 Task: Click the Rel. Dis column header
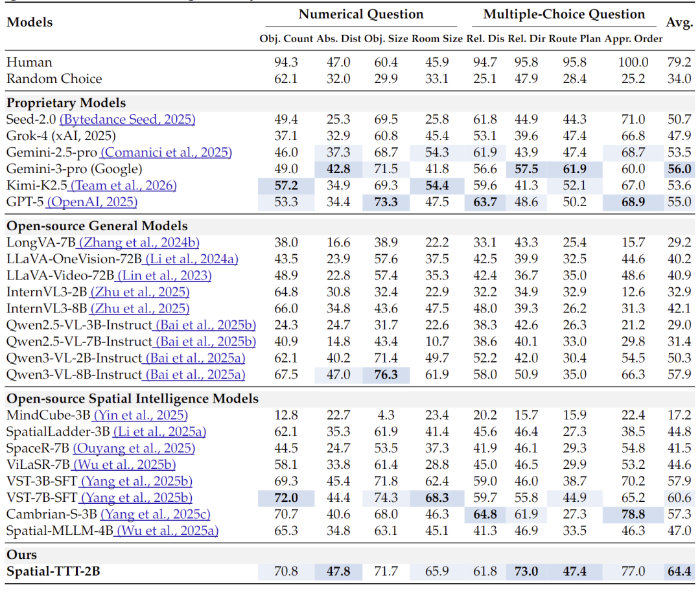pos(485,40)
